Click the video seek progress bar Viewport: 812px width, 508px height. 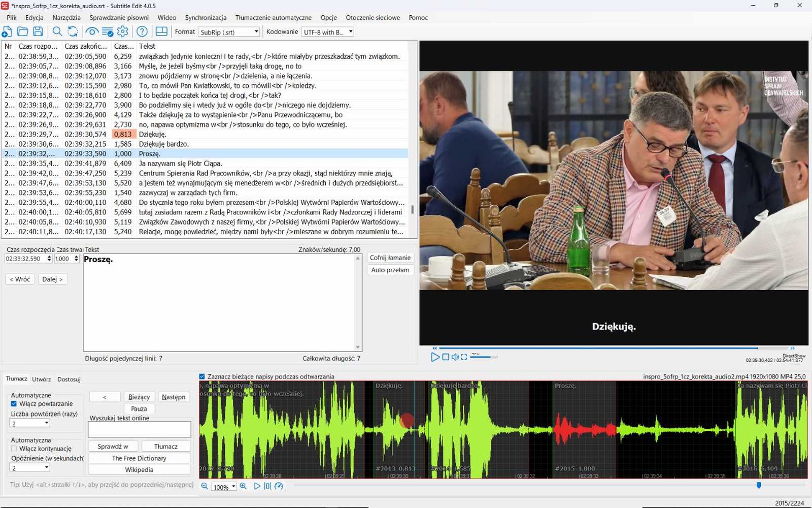point(614,348)
